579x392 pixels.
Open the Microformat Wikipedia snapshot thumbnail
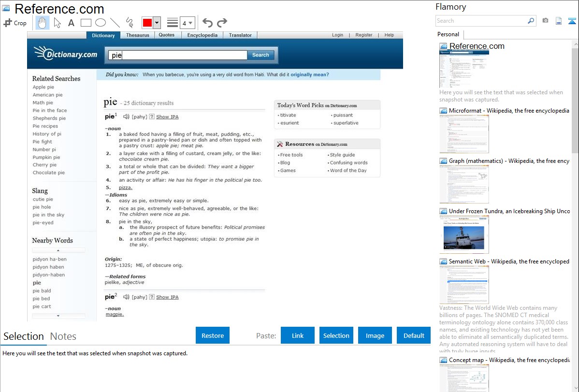coord(464,134)
